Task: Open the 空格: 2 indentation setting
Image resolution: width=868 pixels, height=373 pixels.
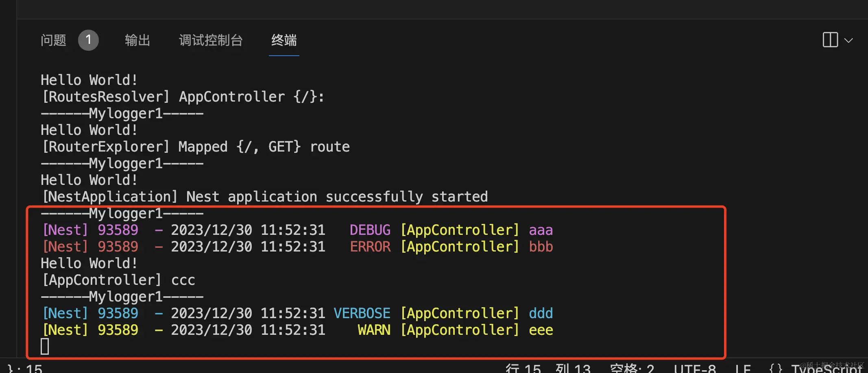Action: tap(632, 368)
